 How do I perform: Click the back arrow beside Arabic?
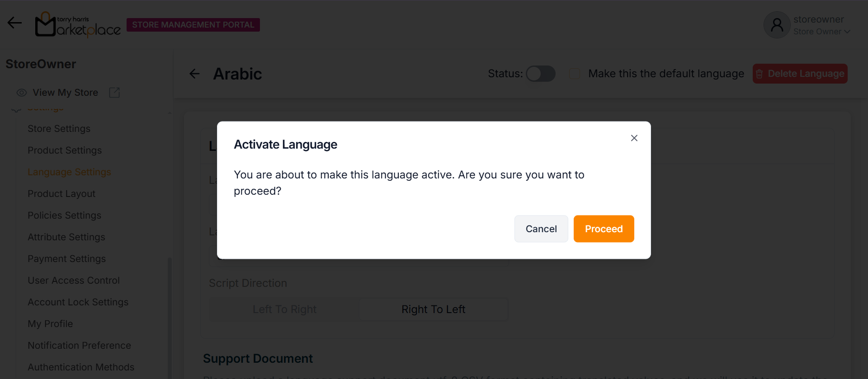point(194,74)
